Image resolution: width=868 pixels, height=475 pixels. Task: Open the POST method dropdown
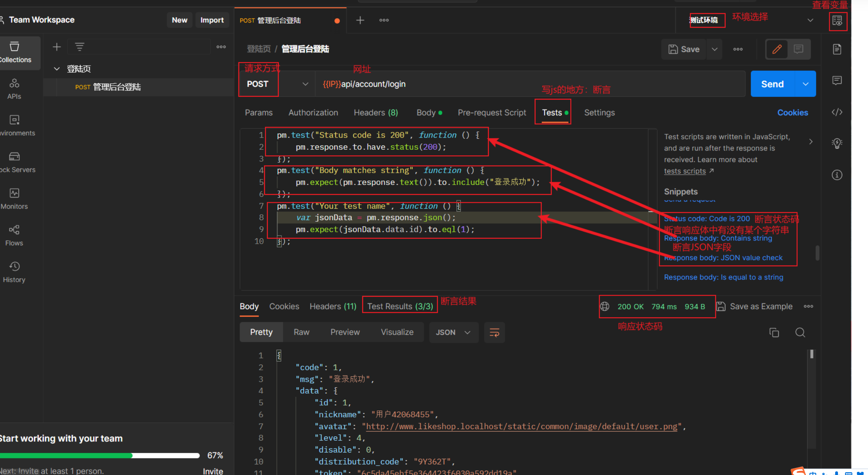(x=277, y=84)
